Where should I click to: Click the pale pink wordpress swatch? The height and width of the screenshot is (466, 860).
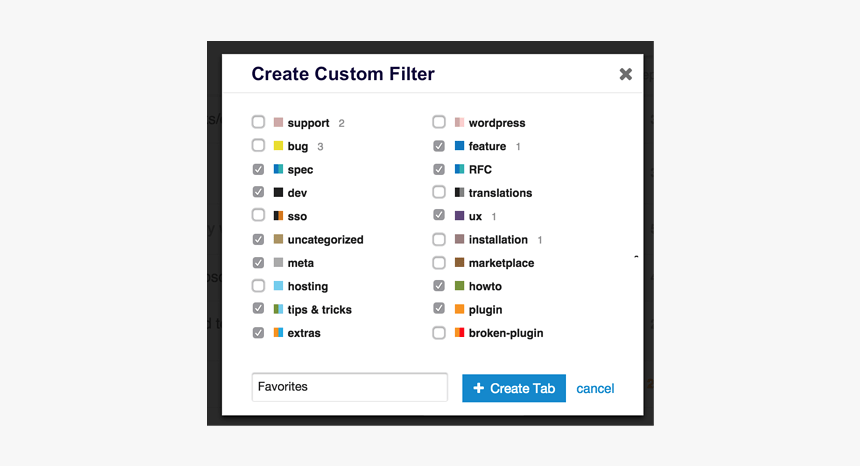click(460, 122)
